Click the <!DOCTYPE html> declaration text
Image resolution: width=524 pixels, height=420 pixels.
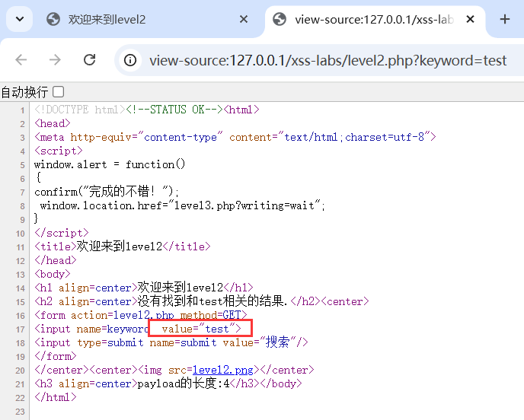[79, 110]
